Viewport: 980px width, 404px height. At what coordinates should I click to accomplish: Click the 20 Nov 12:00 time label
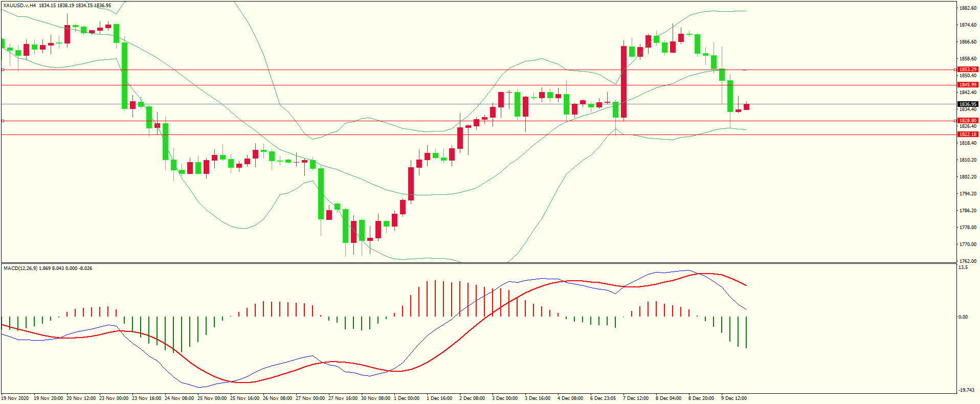pyautogui.click(x=81, y=398)
